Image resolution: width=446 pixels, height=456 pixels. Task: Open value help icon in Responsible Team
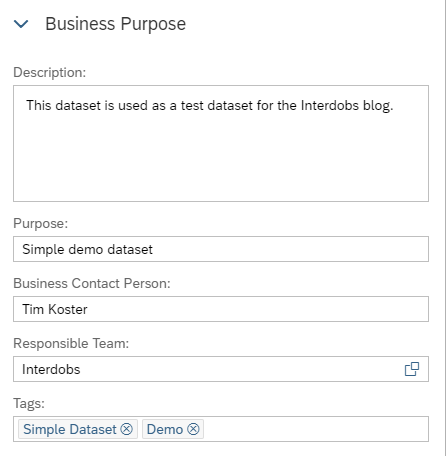(412, 369)
